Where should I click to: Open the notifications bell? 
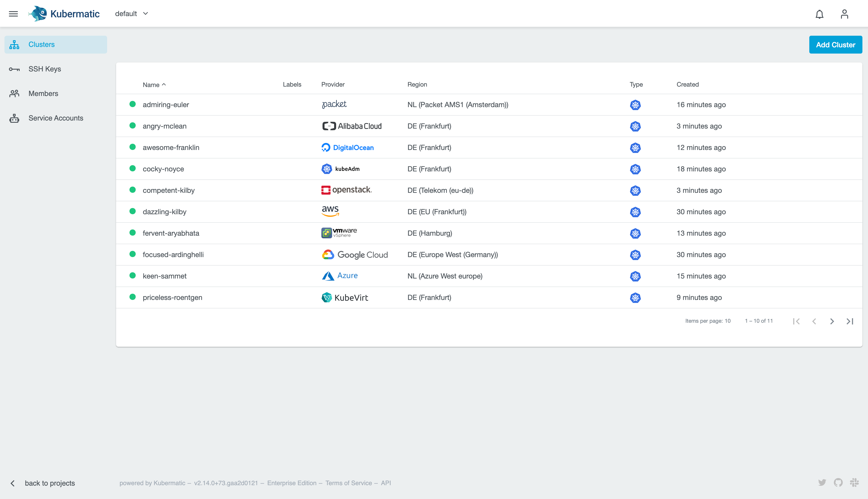[x=819, y=14]
